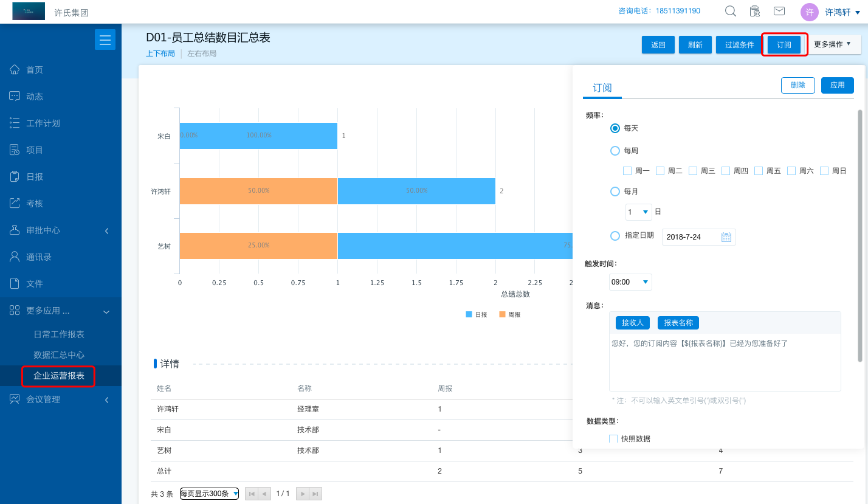
Task: Go to previous page arrow
Action: [264, 494]
